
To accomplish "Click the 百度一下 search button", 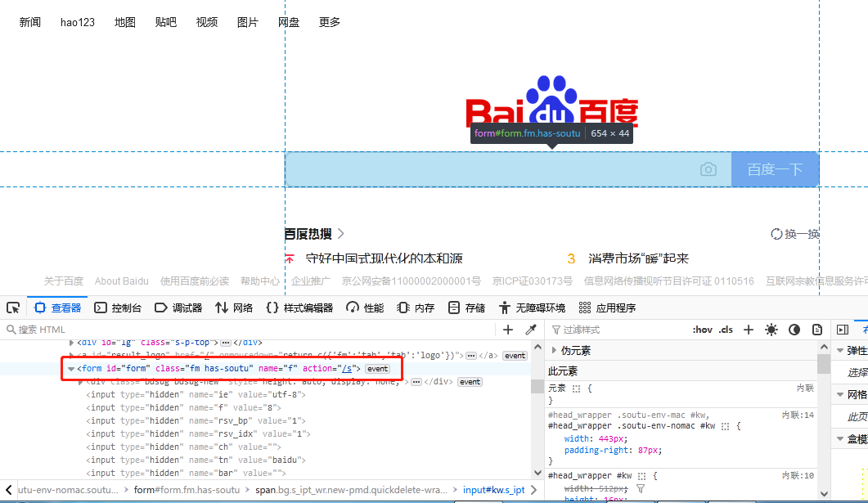I will click(x=775, y=169).
